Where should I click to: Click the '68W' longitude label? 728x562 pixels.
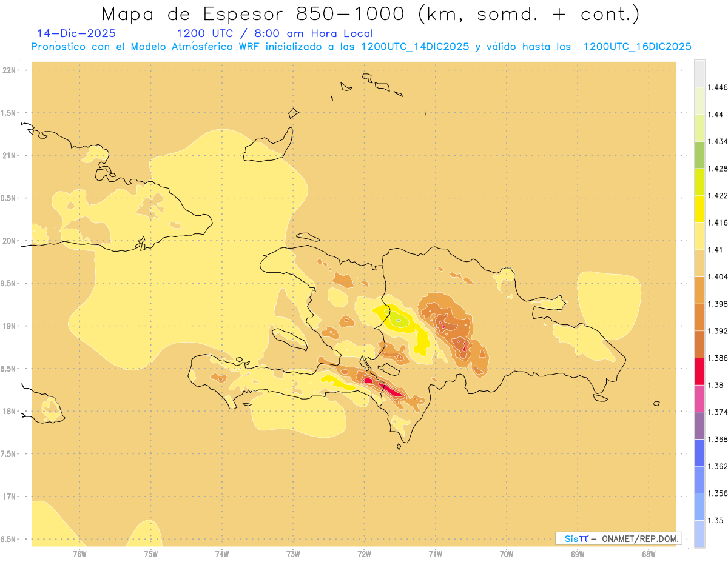coord(649,554)
